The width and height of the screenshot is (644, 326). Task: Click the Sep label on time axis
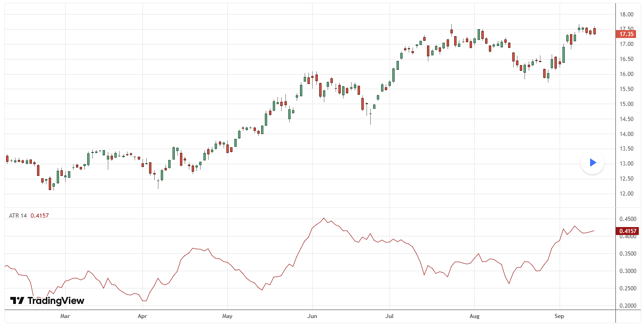(559, 316)
